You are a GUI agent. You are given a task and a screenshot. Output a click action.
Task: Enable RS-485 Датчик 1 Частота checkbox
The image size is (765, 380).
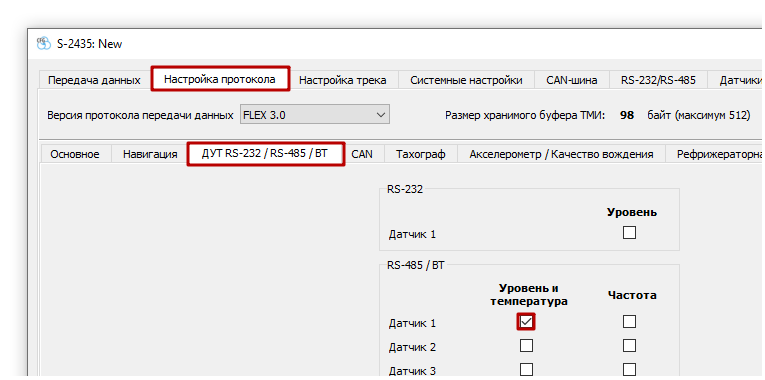[x=629, y=321]
